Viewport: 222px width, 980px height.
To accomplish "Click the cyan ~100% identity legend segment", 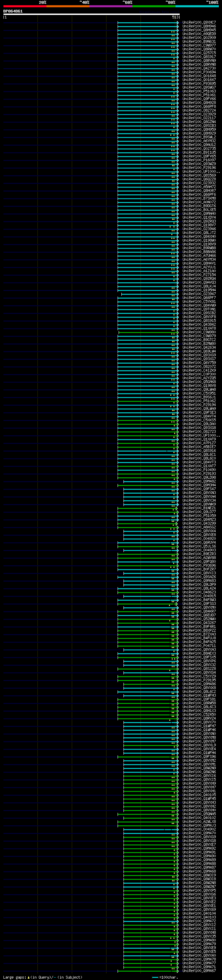I will tap(197, 6).
